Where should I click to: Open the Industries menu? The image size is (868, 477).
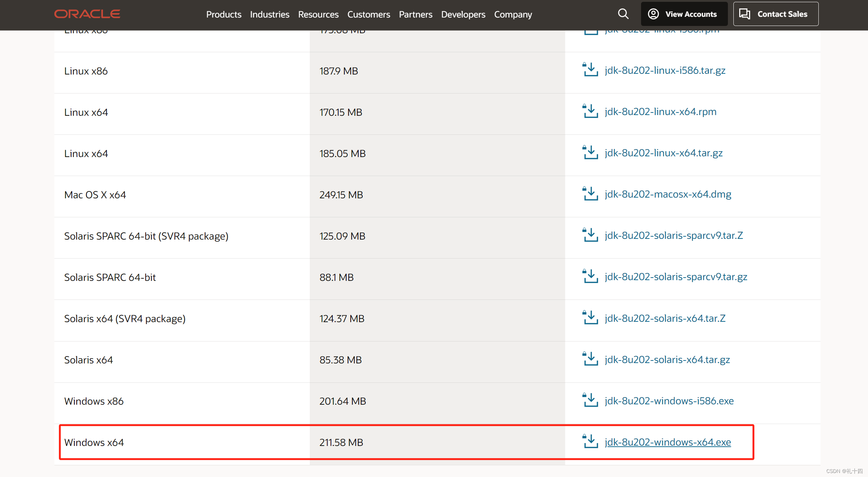(x=270, y=14)
